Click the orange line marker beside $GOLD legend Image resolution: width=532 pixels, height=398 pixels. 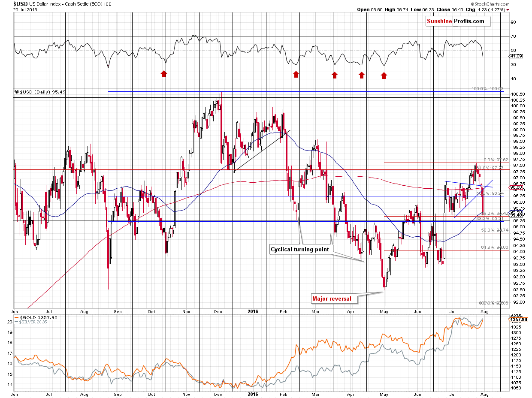tap(16, 317)
